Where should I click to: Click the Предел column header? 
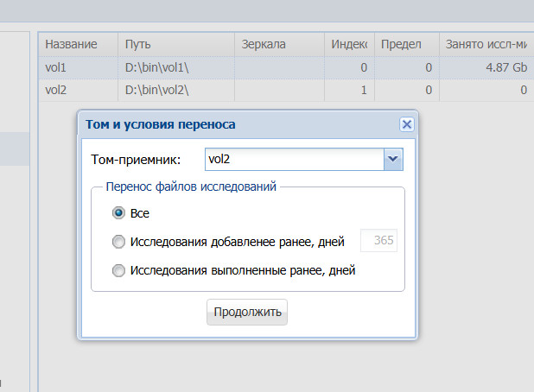[407, 44]
